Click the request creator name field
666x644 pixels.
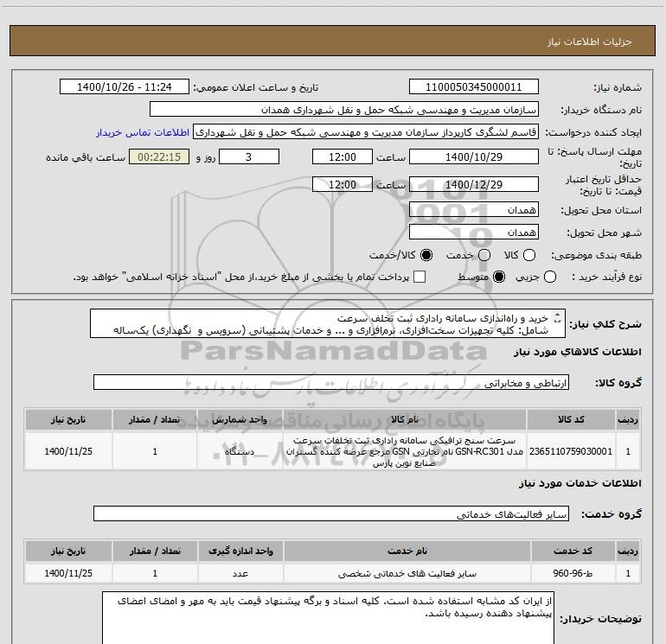coord(366,132)
